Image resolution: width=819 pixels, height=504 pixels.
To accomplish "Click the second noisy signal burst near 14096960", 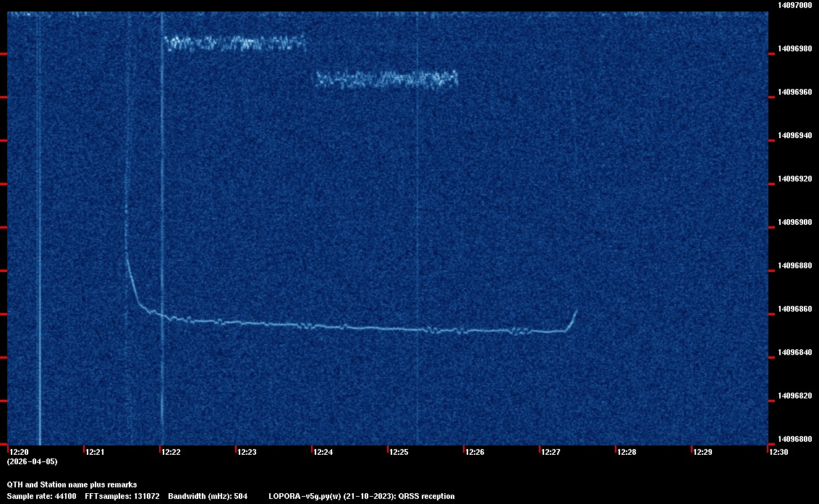I will coord(387,80).
